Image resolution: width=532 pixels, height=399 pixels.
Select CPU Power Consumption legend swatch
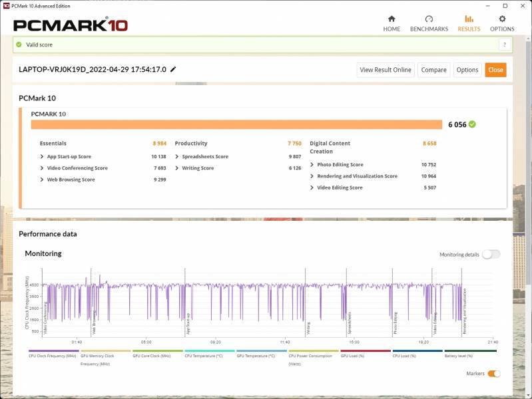[314, 351]
